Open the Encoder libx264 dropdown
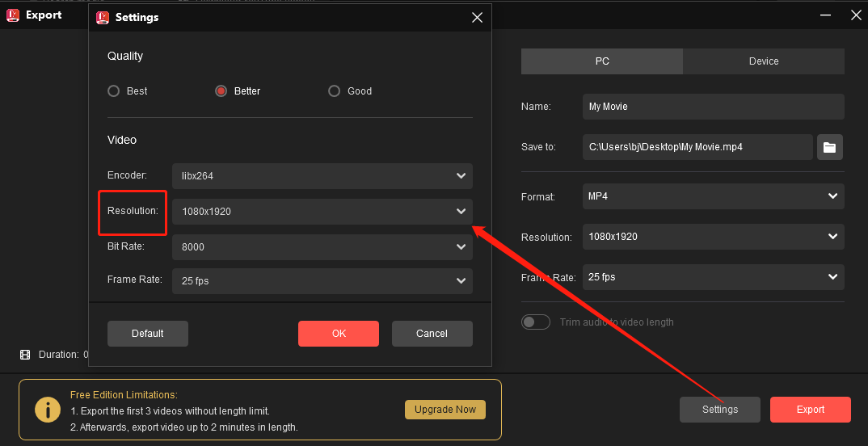 tap(322, 176)
